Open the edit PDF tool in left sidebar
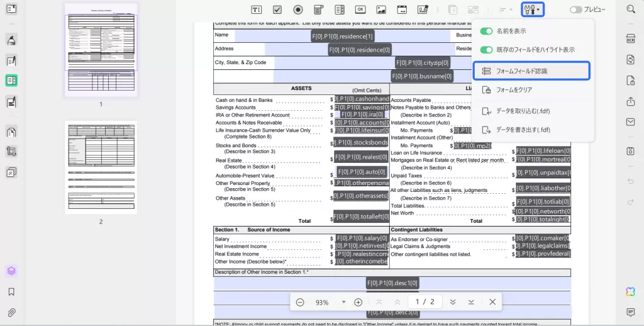 (11, 61)
